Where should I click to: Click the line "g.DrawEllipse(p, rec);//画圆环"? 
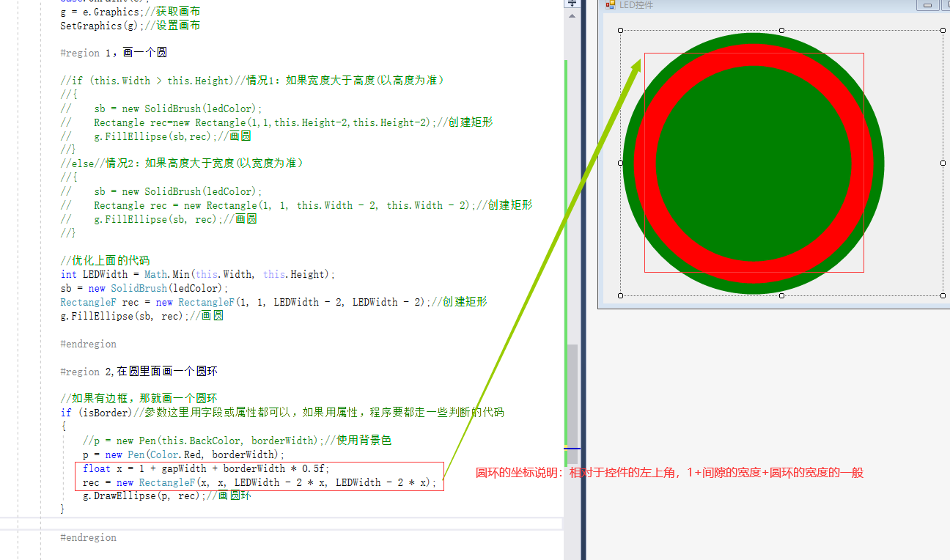(167, 495)
